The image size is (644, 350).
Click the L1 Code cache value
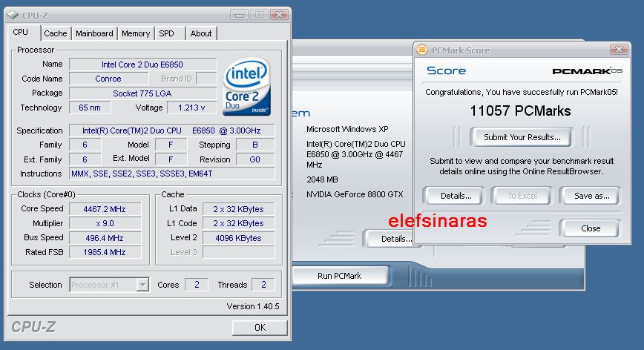[x=239, y=223]
